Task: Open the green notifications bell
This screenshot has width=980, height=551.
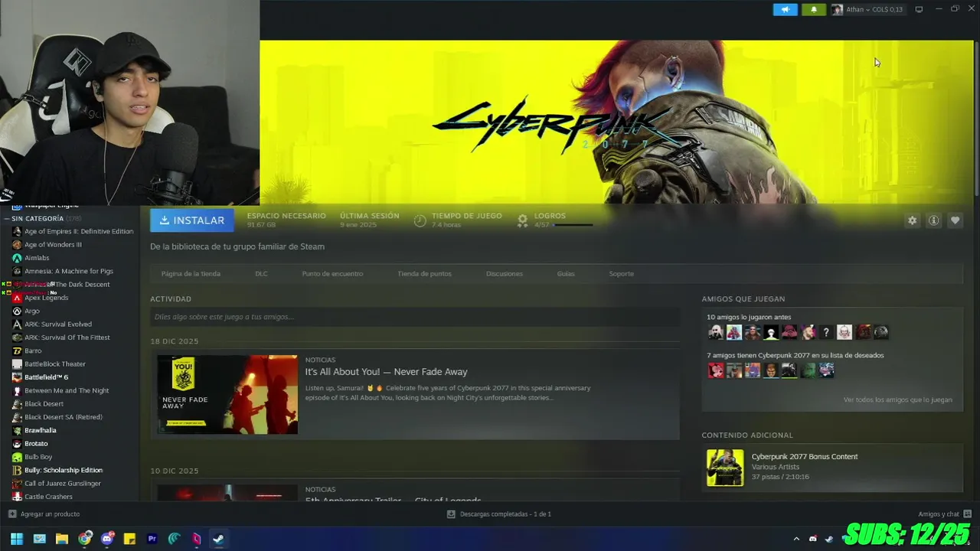Action: [x=813, y=9]
